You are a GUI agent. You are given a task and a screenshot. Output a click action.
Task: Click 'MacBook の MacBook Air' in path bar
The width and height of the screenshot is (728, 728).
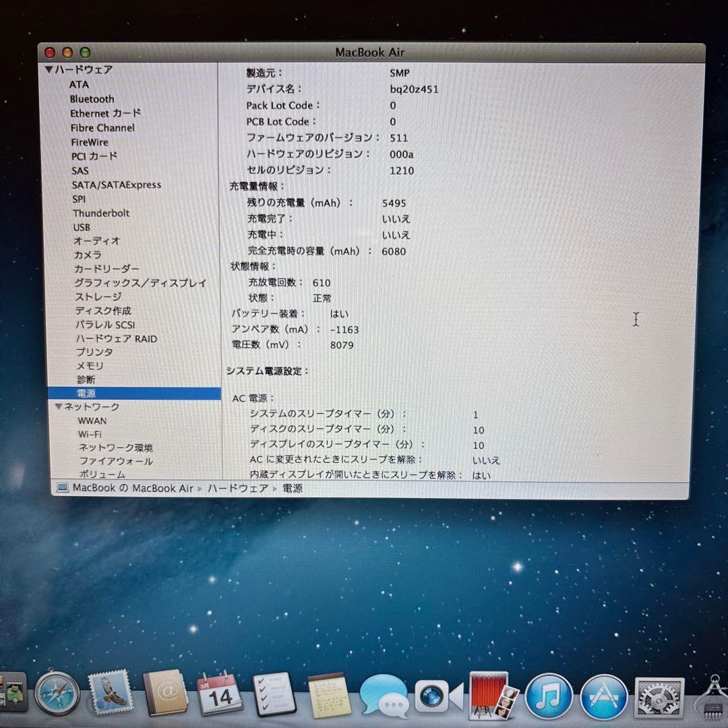[133, 488]
